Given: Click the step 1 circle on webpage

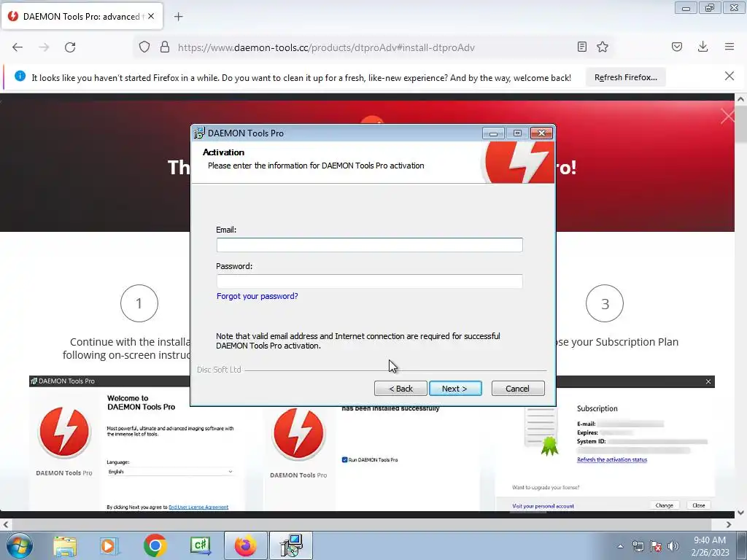Looking at the screenshot, I should pos(139,303).
